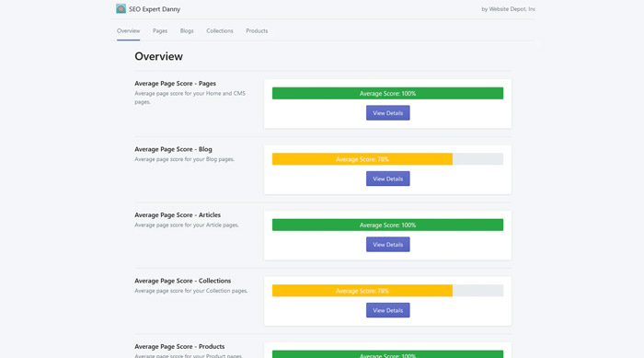View details for Articles average score
Viewport: 644px width, 358px height.
tap(387, 245)
